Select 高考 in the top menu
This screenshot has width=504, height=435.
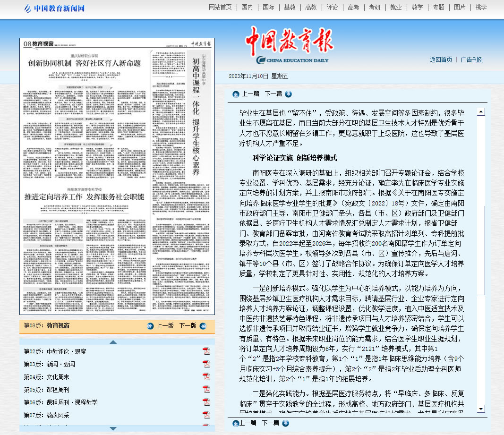click(x=353, y=8)
